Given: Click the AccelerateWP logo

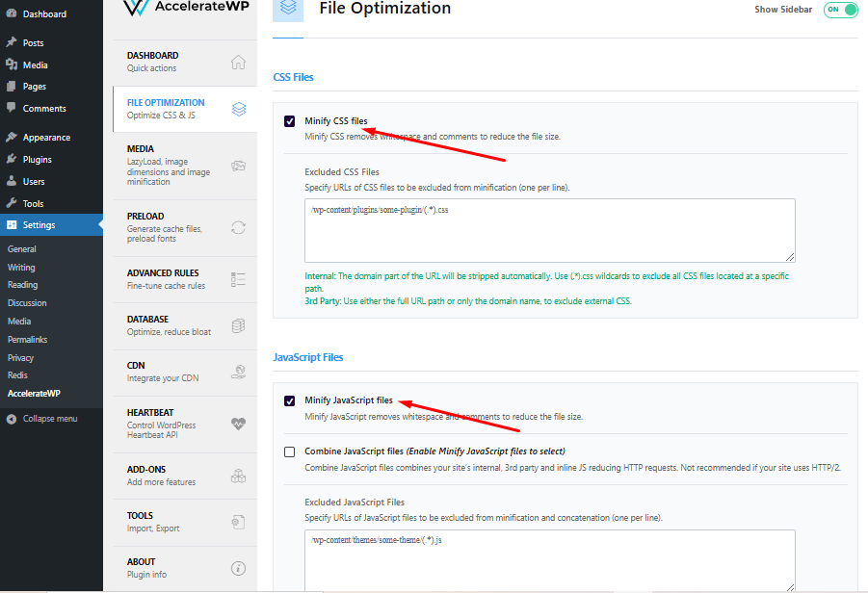Looking at the screenshot, I should 185,7.
